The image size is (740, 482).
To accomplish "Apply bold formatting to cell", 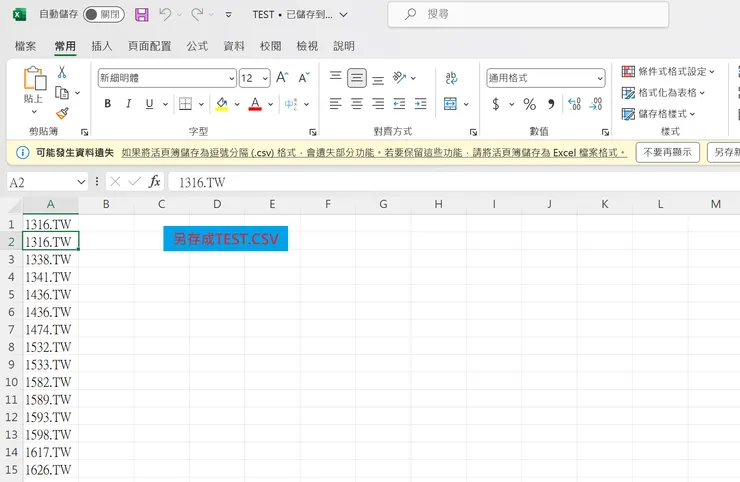I will coord(107,104).
